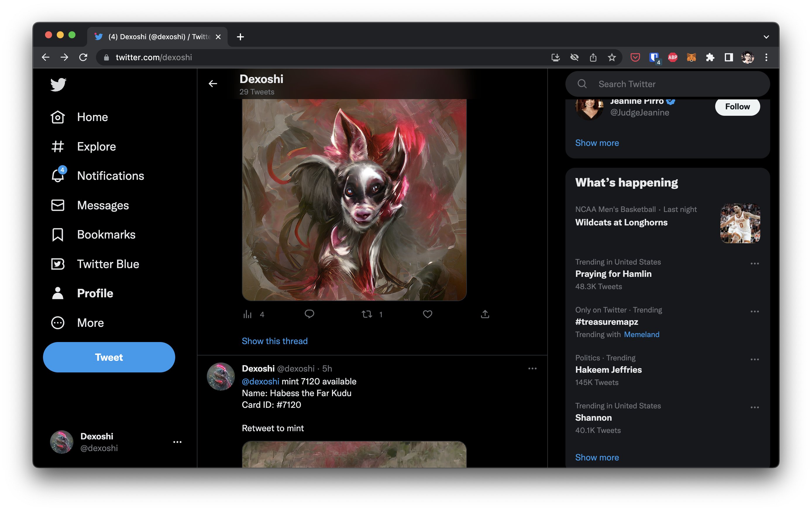
Task: Open the #treasuremapz trend
Action: (x=607, y=322)
